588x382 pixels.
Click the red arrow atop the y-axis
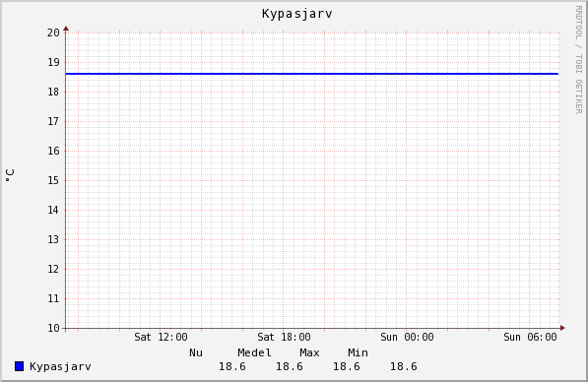click(x=66, y=29)
